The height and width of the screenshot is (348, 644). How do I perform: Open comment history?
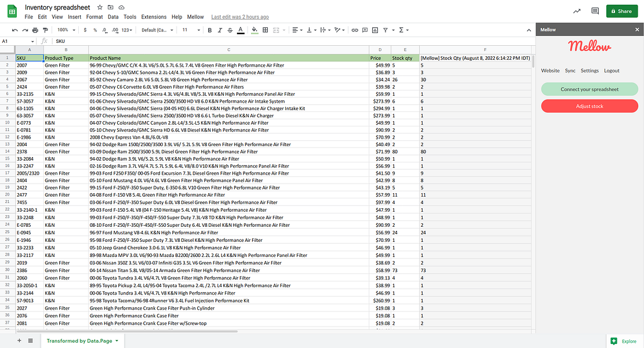[x=595, y=11]
